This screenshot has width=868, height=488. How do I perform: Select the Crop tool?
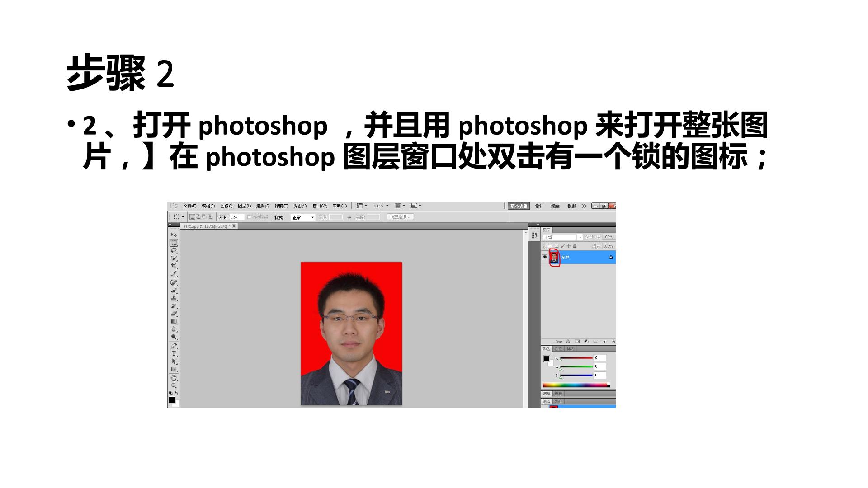pyautogui.click(x=174, y=266)
